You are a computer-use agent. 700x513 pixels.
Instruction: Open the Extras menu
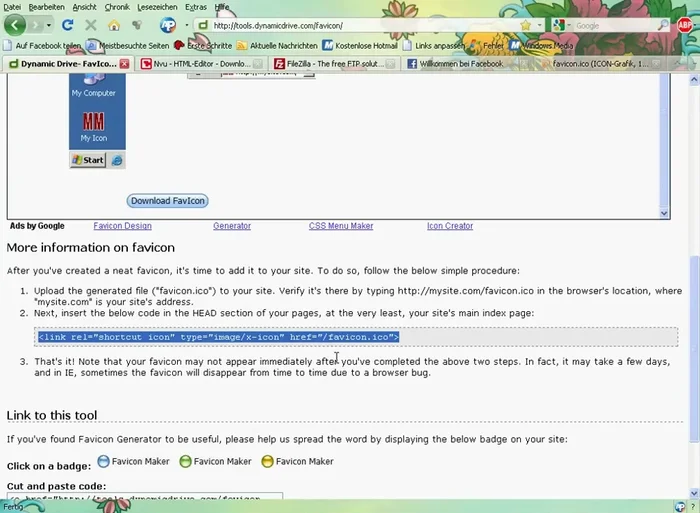pos(196,7)
